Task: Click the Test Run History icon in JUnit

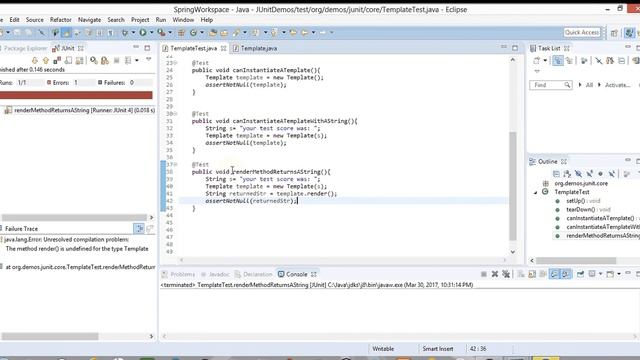Action: point(128,60)
